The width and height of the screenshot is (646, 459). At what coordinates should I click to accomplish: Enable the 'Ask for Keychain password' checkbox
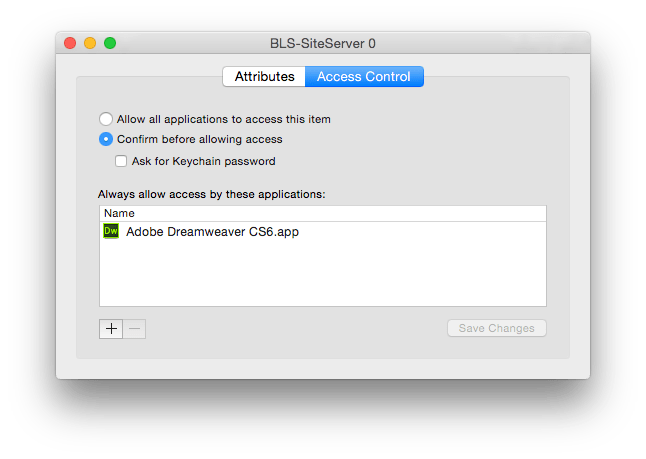click(121, 161)
